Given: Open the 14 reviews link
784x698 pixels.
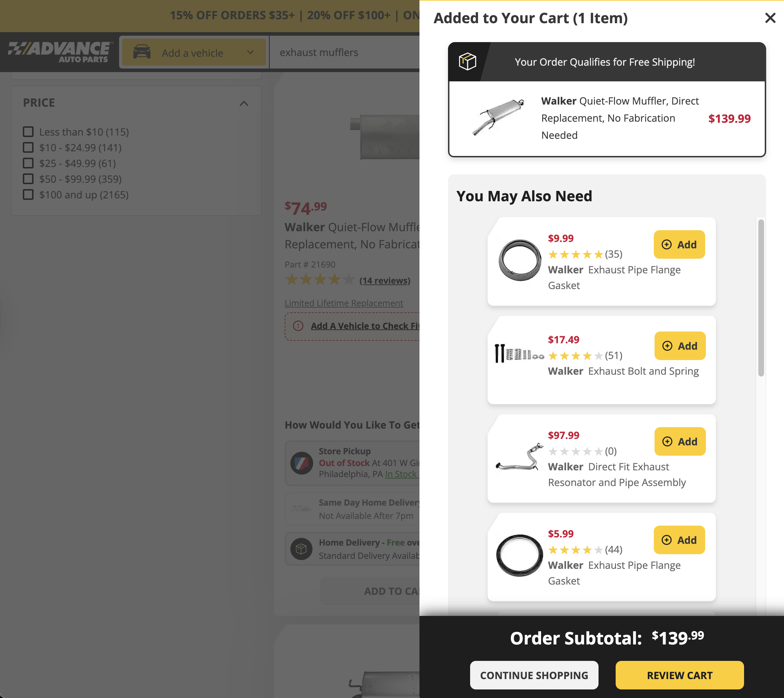Looking at the screenshot, I should tap(385, 280).
